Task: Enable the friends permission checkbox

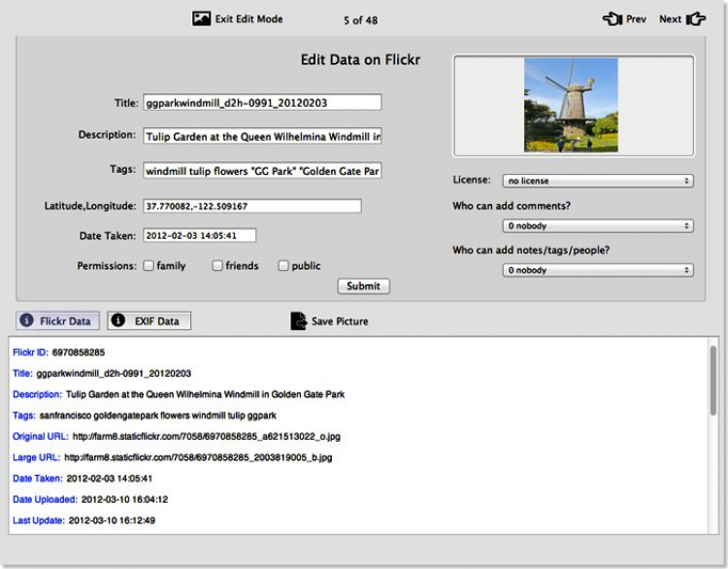Action: 216,266
